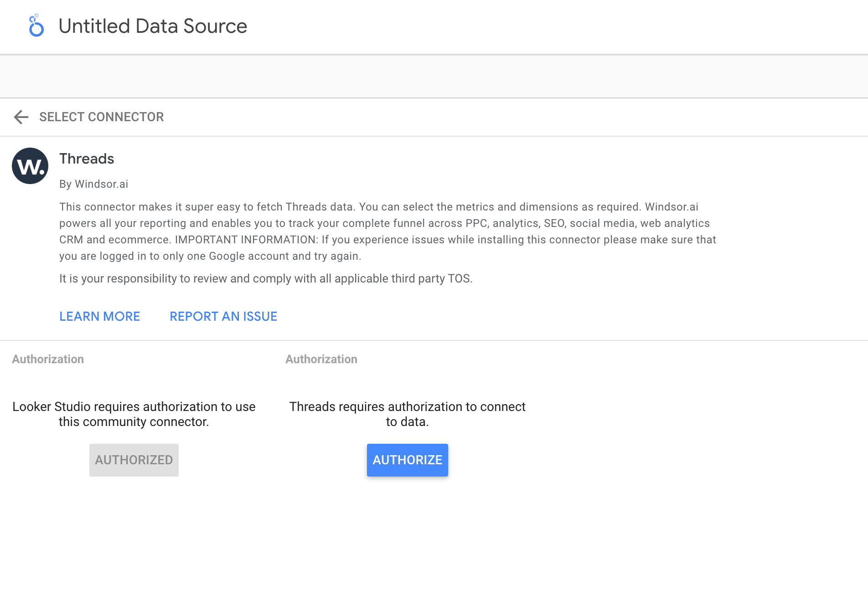Open the LEARN MORE link
Image resolution: width=868 pixels, height=616 pixels.
pyautogui.click(x=99, y=316)
